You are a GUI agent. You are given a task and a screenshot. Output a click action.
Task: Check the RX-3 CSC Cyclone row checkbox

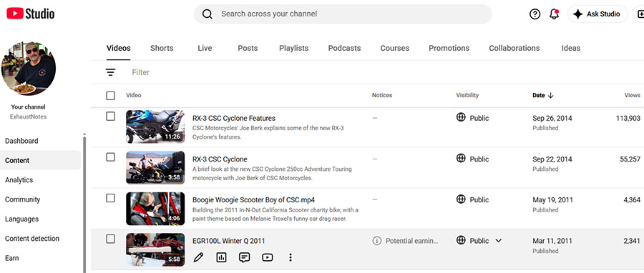pyautogui.click(x=110, y=157)
